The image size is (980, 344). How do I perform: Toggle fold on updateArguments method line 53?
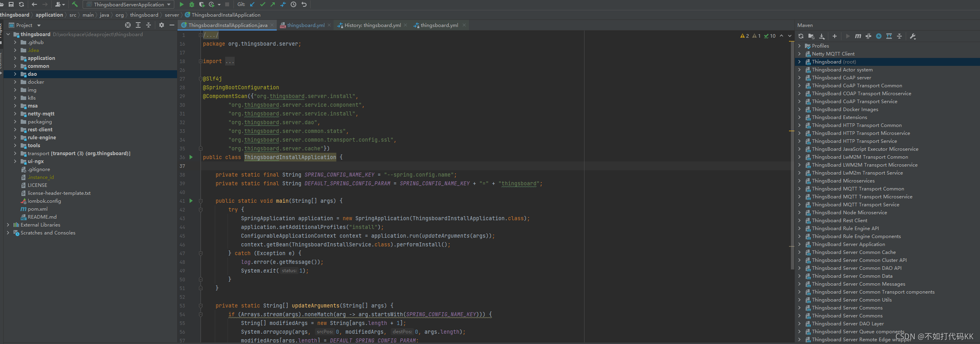coord(201,306)
